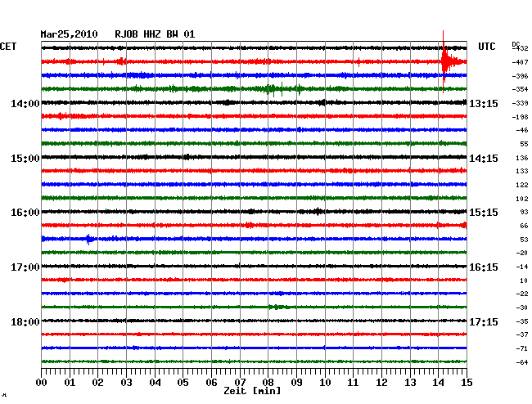The image size is (532, 404).
Task: Click minute tick label 09
Action: click(x=296, y=383)
